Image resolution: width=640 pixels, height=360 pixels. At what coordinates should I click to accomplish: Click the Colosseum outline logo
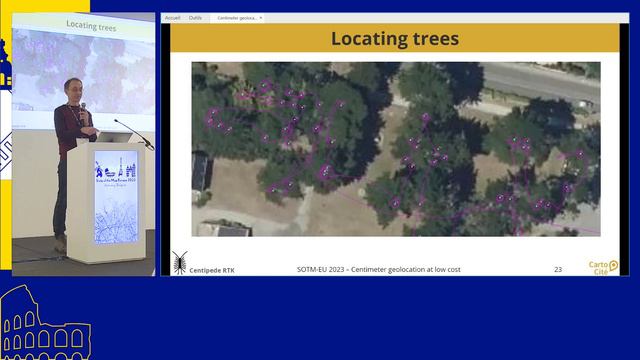click(45, 322)
